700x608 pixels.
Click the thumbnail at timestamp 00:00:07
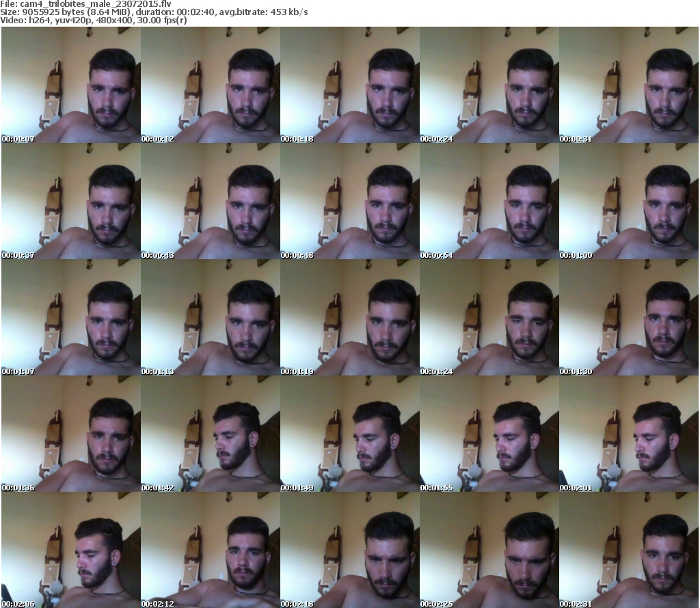[70, 85]
